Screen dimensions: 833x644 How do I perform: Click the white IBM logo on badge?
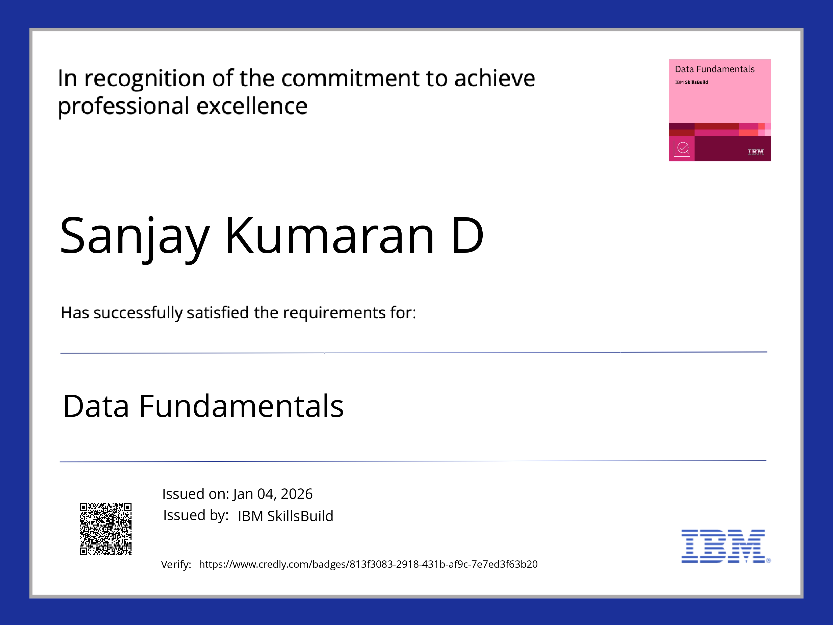point(756,152)
